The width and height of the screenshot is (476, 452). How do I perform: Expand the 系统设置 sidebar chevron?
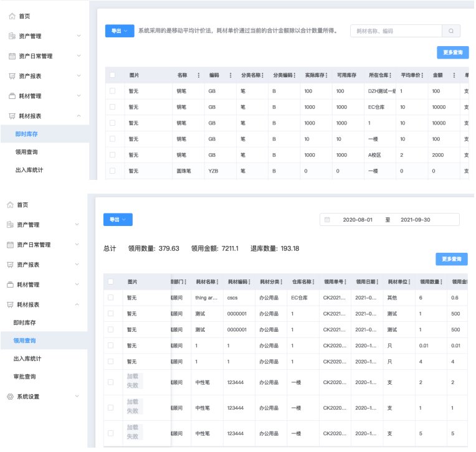pos(77,397)
